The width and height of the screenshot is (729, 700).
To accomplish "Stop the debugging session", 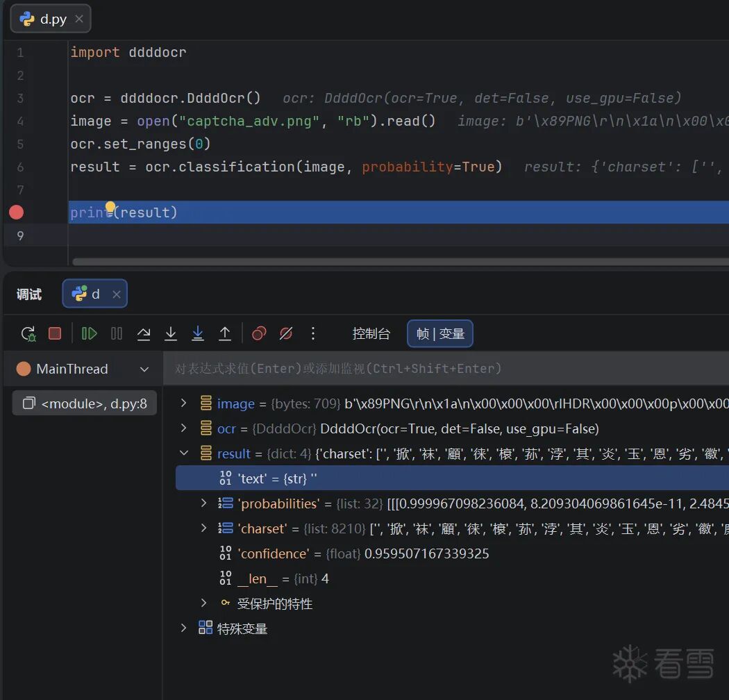I will [x=55, y=334].
